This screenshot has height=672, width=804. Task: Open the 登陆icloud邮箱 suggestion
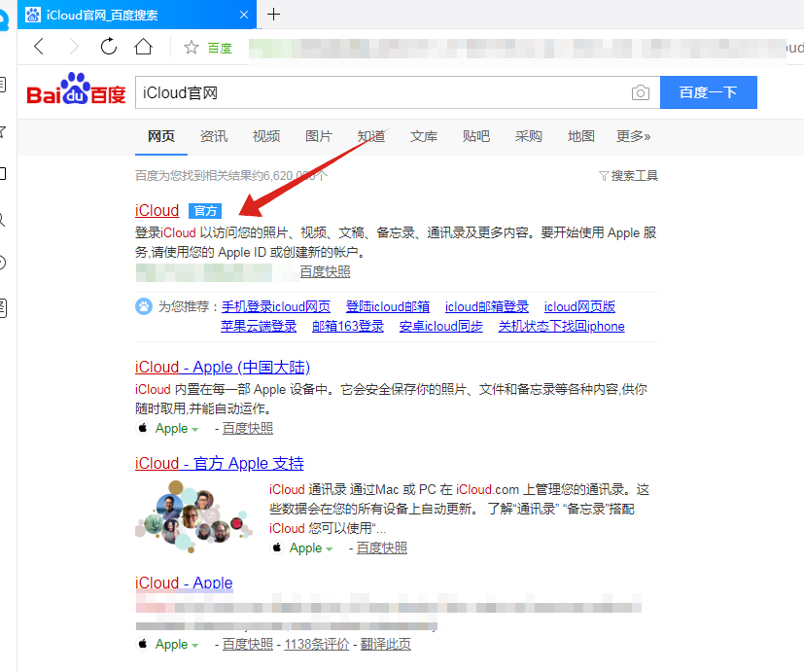click(x=388, y=306)
